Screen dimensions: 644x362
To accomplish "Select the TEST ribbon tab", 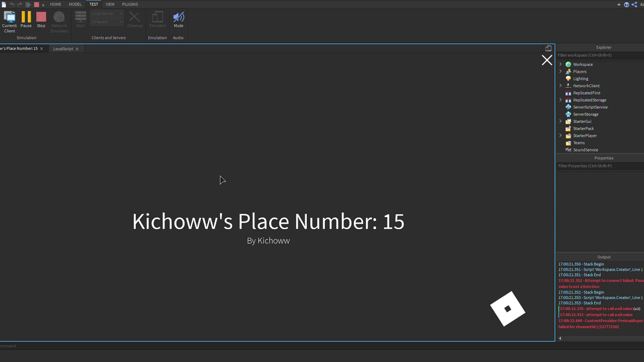I will pos(94,4).
